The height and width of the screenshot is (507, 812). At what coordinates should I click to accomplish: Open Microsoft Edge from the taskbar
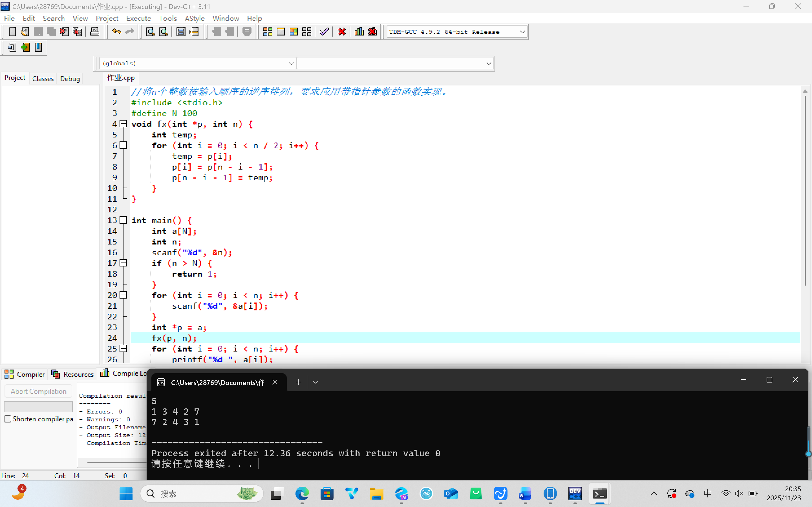click(x=302, y=493)
